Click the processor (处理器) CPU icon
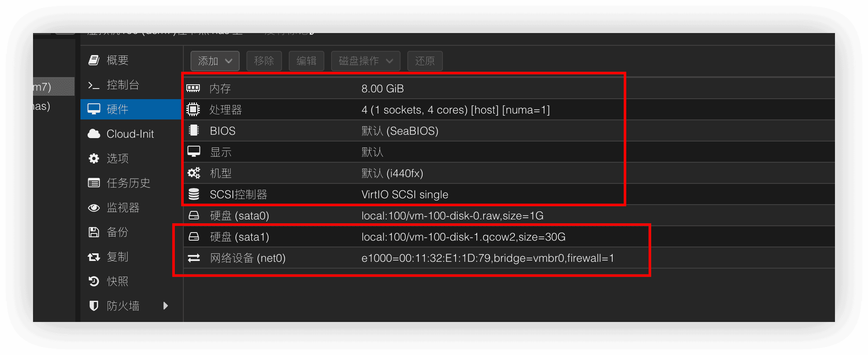Image resolution: width=868 pixels, height=355 pixels. coord(193,110)
